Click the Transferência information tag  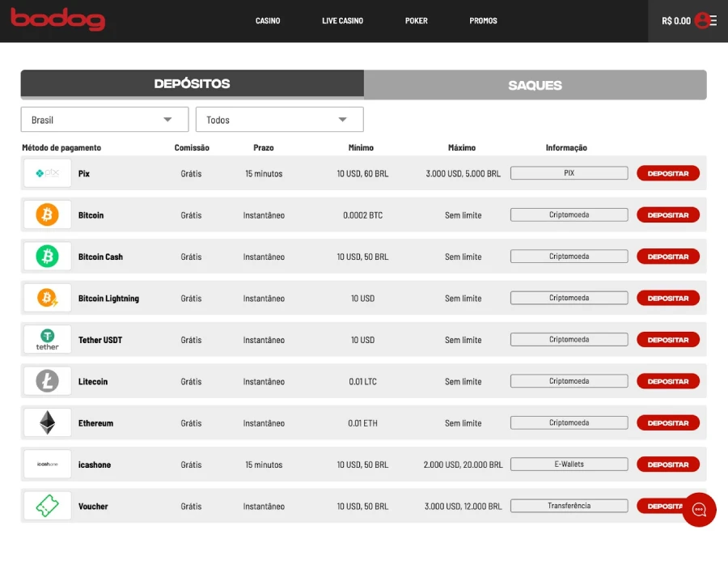pyautogui.click(x=569, y=506)
